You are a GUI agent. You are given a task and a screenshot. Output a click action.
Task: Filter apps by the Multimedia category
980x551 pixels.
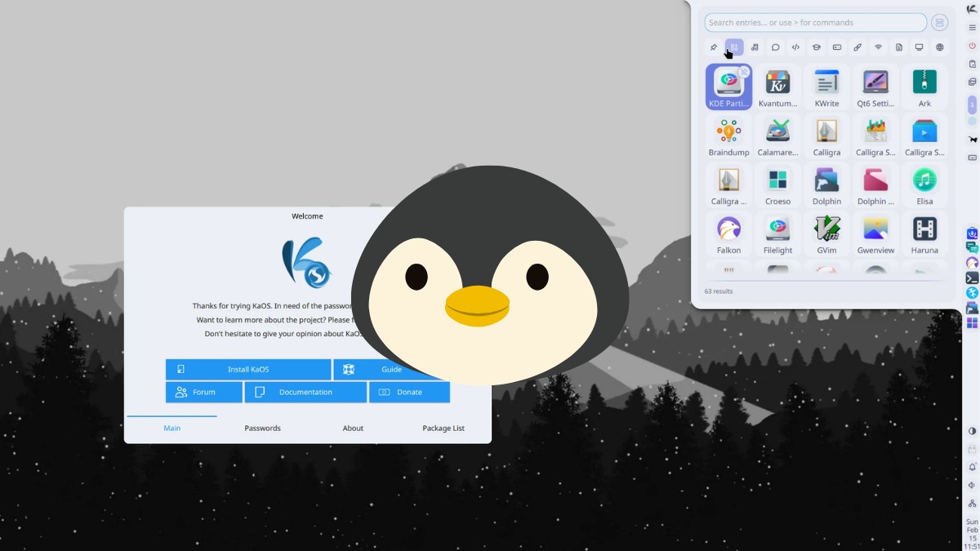click(755, 47)
